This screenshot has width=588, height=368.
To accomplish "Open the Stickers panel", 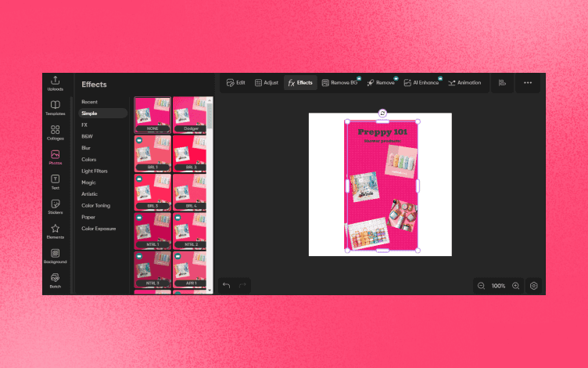I will pyautogui.click(x=55, y=207).
